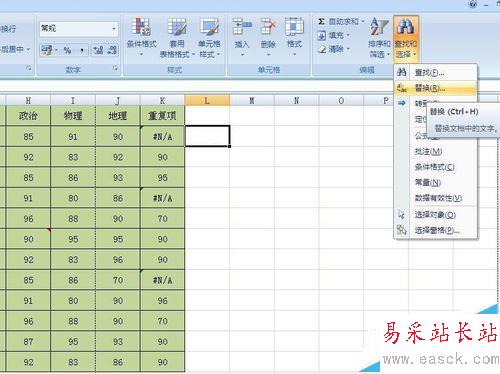
Task: Click the Wrap Text (换行) button
Action: [x=7, y=29]
